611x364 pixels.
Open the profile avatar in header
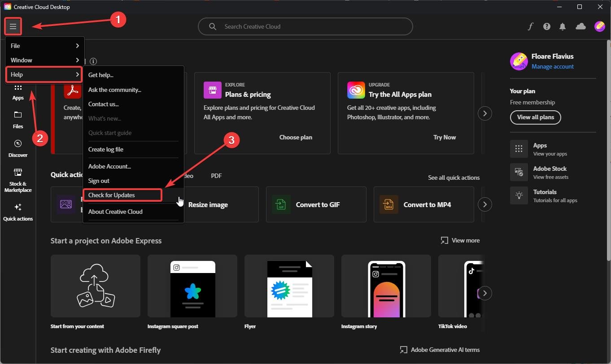tap(599, 26)
